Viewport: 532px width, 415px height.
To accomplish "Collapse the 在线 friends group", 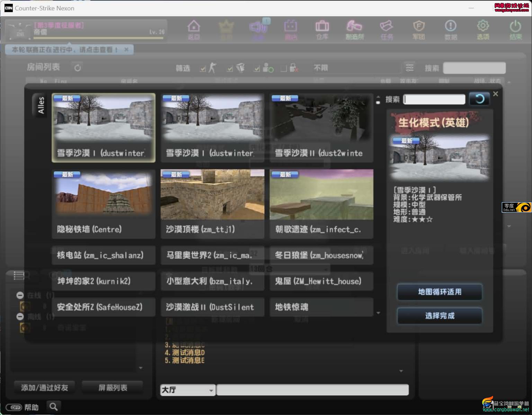I will pos(20,295).
